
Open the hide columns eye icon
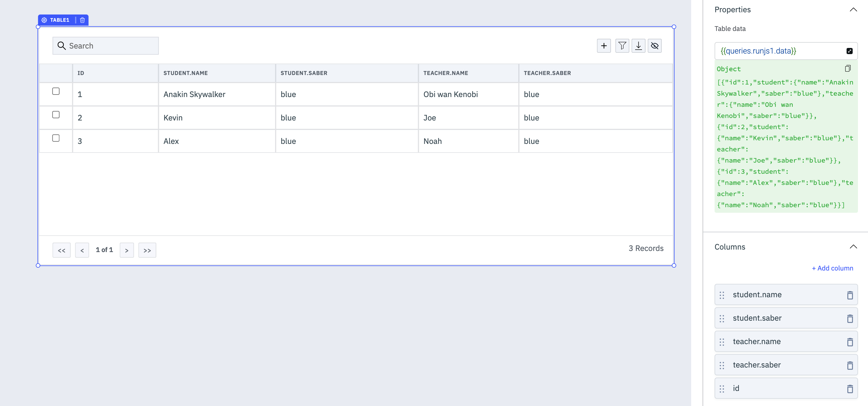pos(654,46)
